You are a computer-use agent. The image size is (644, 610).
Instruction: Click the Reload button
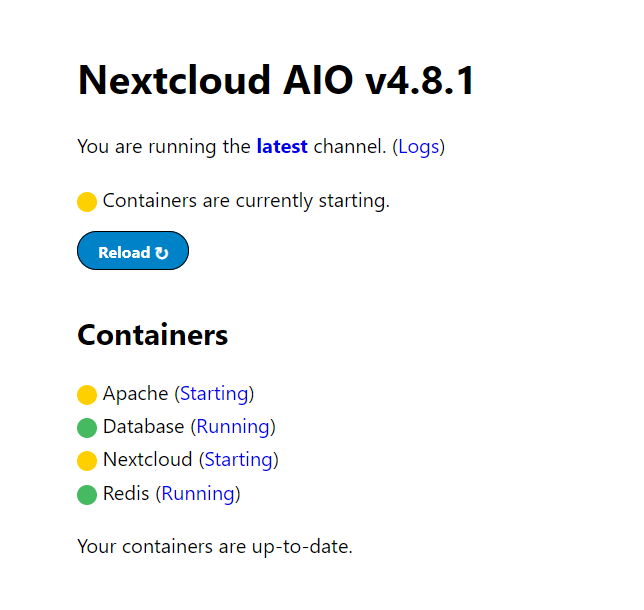point(132,252)
